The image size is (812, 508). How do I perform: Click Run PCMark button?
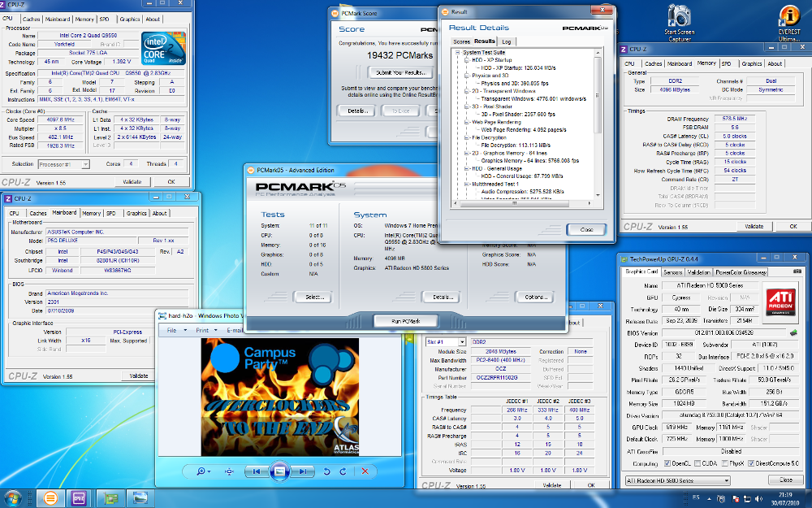pyautogui.click(x=405, y=321)
